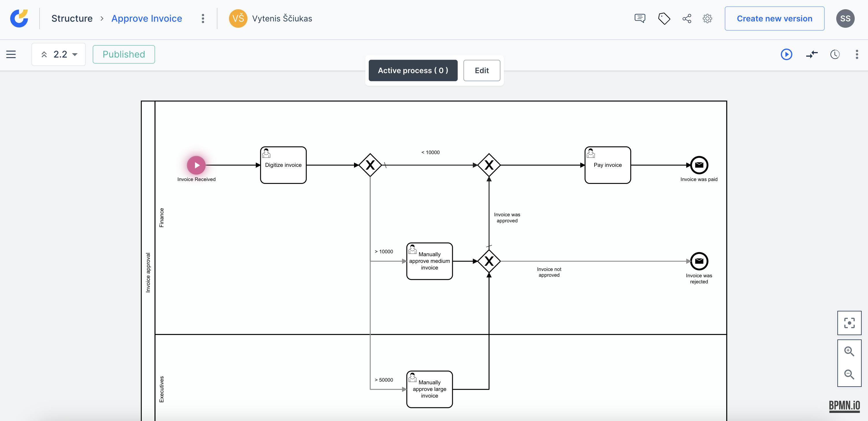Click the share icon
Screen dimensions: 868x421
tap(687, 18)
